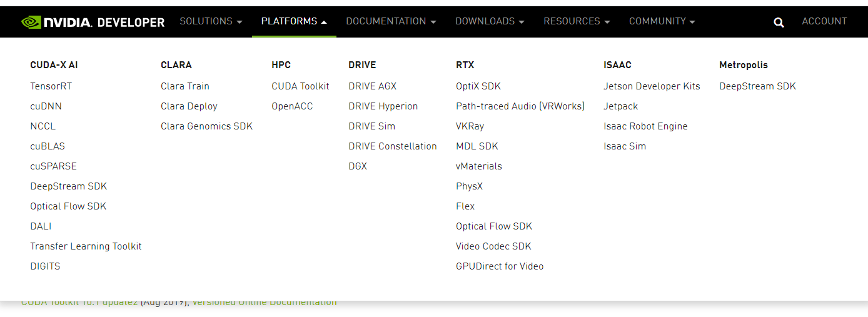Screen dimensions: 868x317
Task: Select vMaterials
Action: [479, 166]
